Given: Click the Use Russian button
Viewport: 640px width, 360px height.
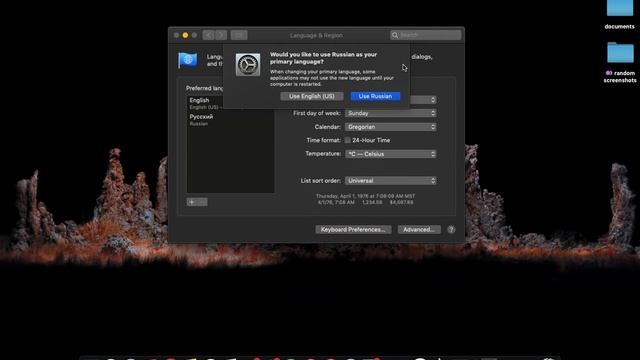Looking at the screenshot, I should click(x=375, y=96).
